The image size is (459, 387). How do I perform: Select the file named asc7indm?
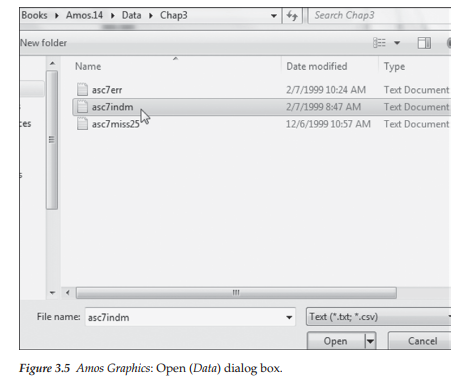[112, 107]
